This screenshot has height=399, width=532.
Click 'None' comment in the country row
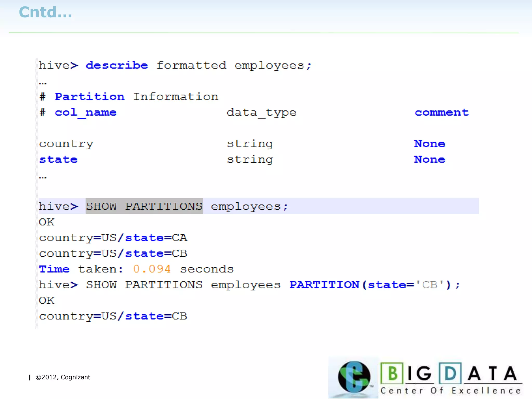430,144
